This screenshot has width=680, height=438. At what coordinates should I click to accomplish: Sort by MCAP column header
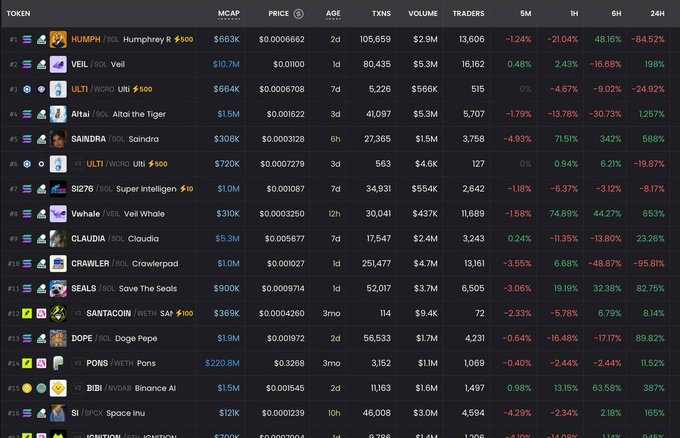click(x=229, y=13)
